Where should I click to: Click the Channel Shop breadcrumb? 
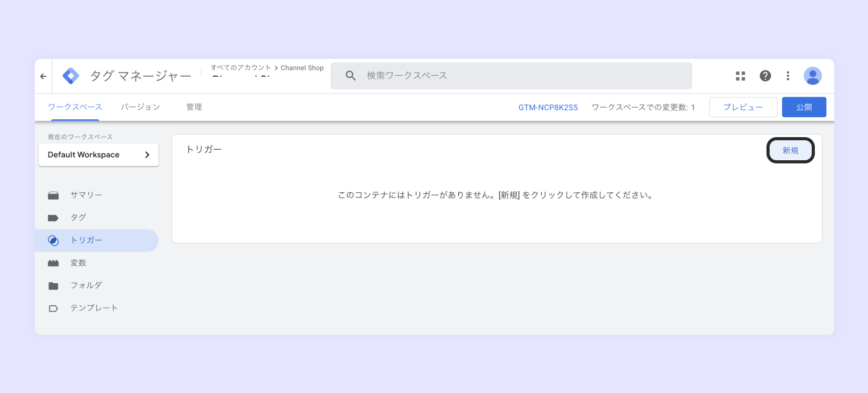(x=302, y=68)
